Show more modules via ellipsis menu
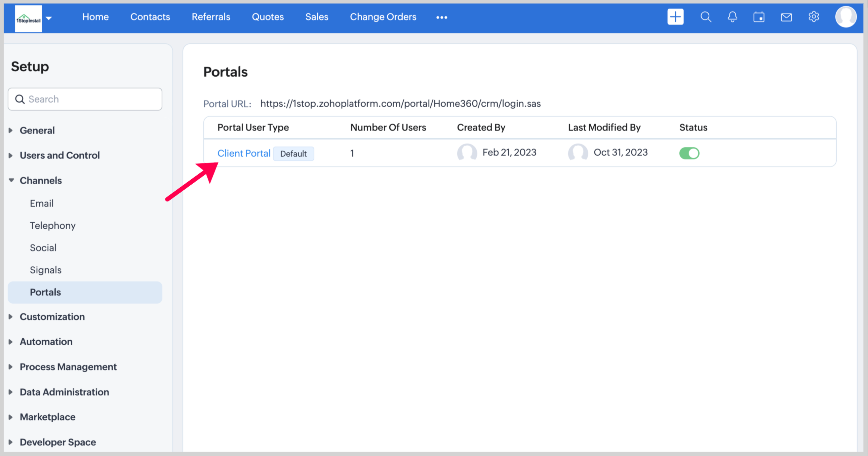 point(441,17)
